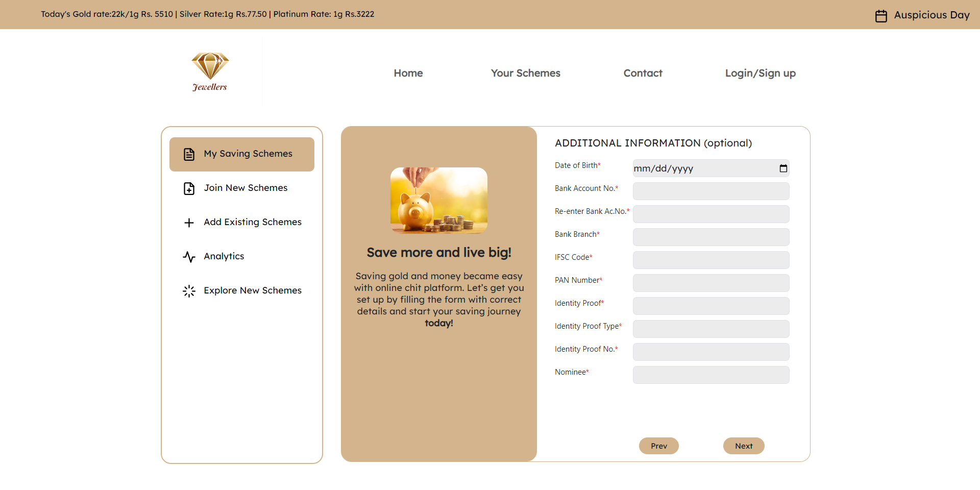Image resolution: width=980 pixels, height=490 pixels.
Task: Click the 'Identity Proof Type' label
Action: click(x=587, y=326)
